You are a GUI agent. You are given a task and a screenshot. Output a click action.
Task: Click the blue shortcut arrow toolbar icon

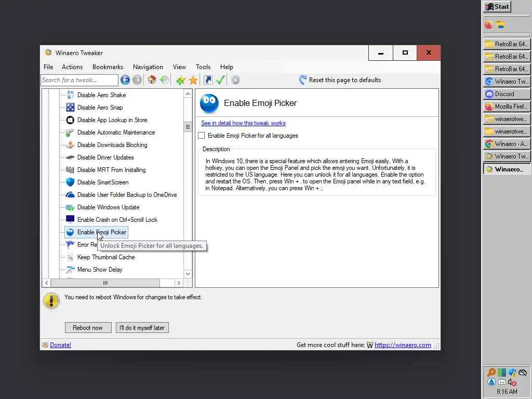[x=208, y=80]
